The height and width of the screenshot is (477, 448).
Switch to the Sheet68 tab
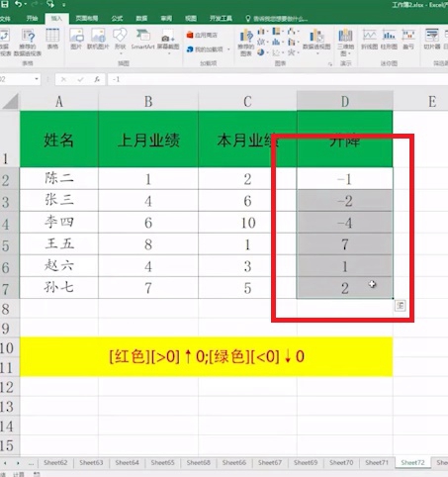click(x=198, y=463)
